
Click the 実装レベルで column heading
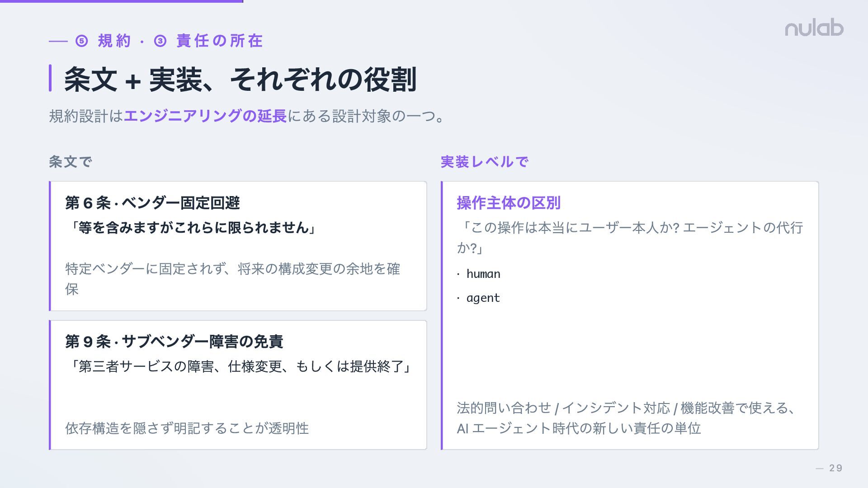click(x=484, y=162)
